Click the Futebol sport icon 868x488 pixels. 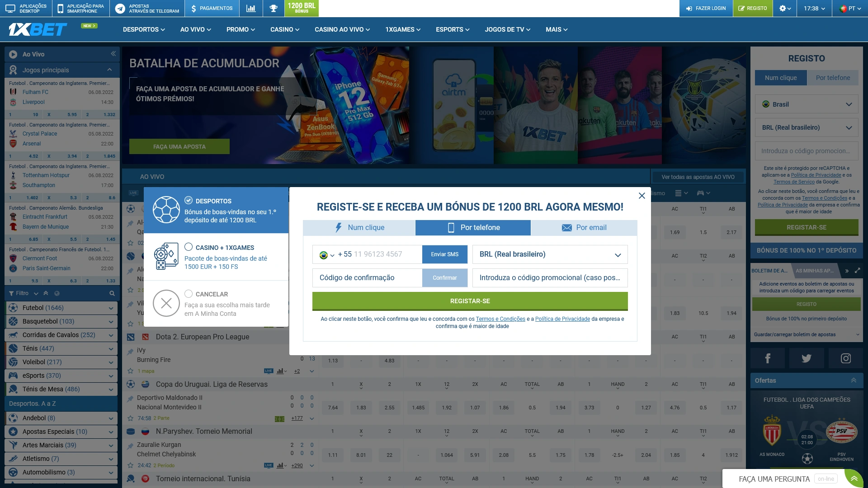(13, 307)
